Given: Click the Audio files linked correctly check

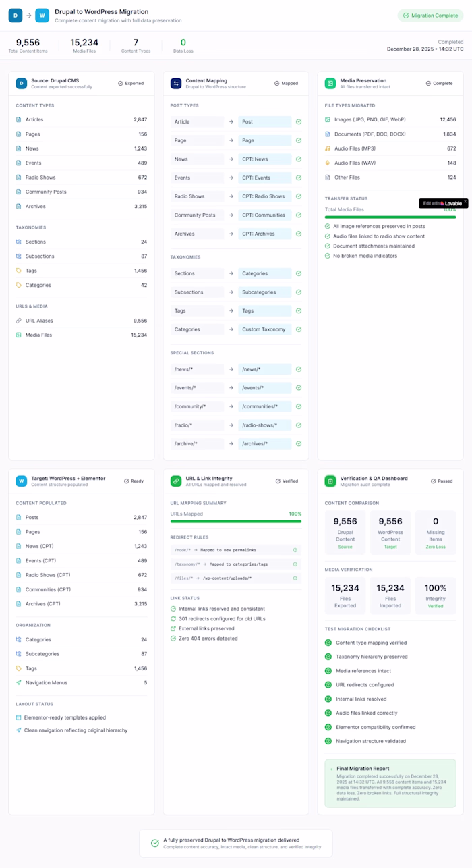Looking at the screenshot, I should (x=328, y=713).
